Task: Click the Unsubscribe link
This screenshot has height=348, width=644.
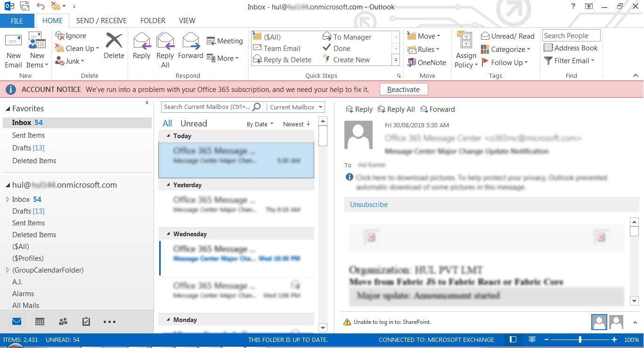Action: coord(369,205)
